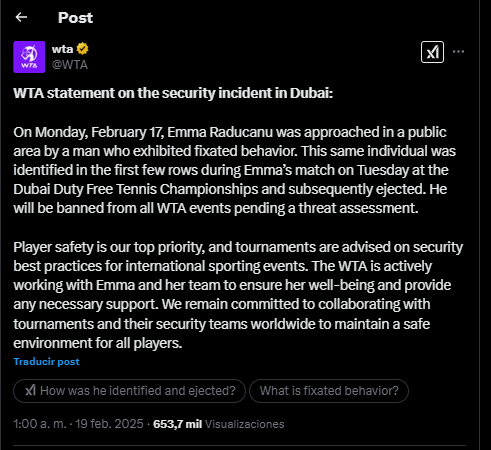Viewport: 491px width, 450px height.
Task: Click the "Dubai Duty Free Tennis Championships" text
Action: click(x=136, y=189)
